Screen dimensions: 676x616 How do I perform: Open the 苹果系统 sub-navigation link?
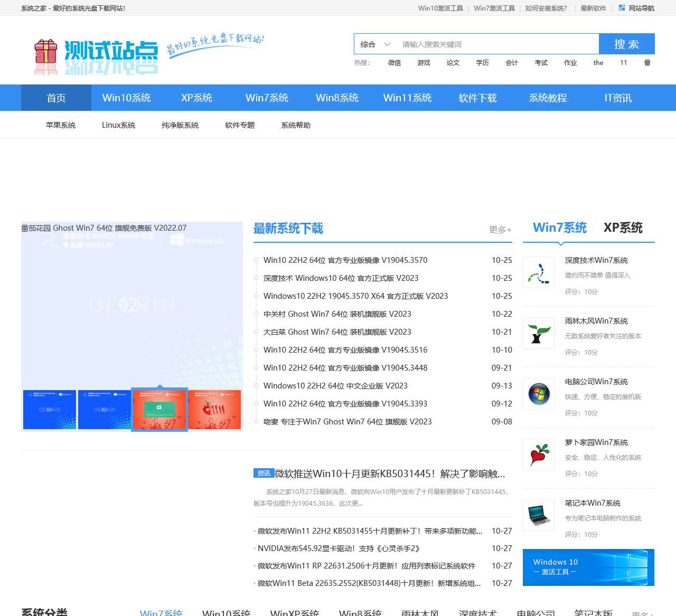(61, 125)
